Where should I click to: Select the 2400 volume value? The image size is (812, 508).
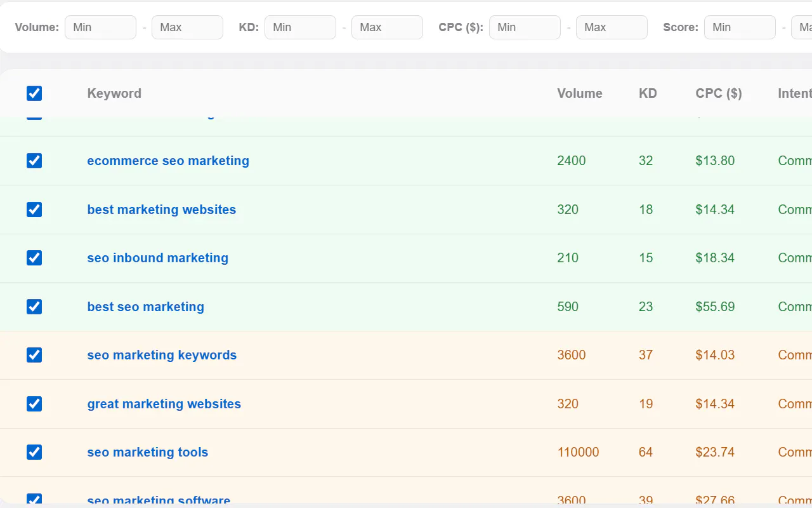(572, 161)
